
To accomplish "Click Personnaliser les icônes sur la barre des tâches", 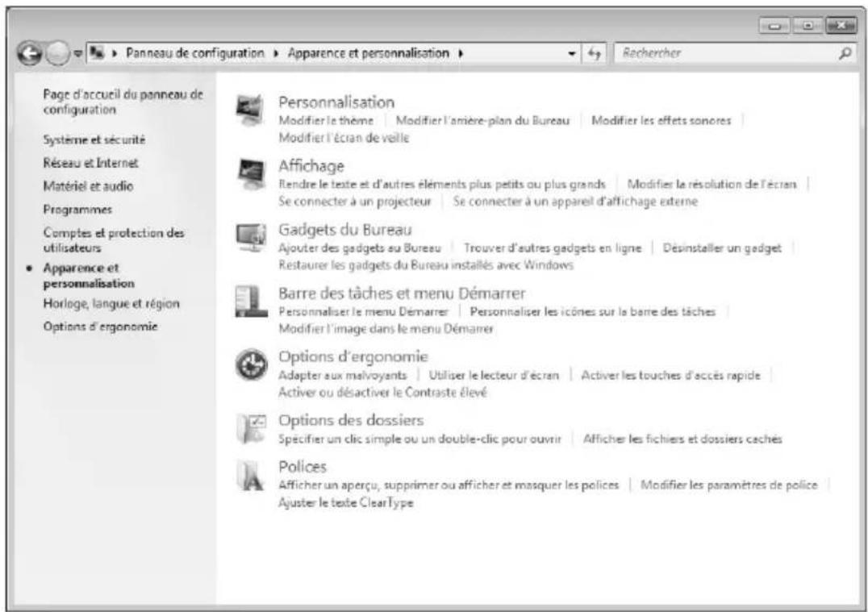I will click(592, 311).
